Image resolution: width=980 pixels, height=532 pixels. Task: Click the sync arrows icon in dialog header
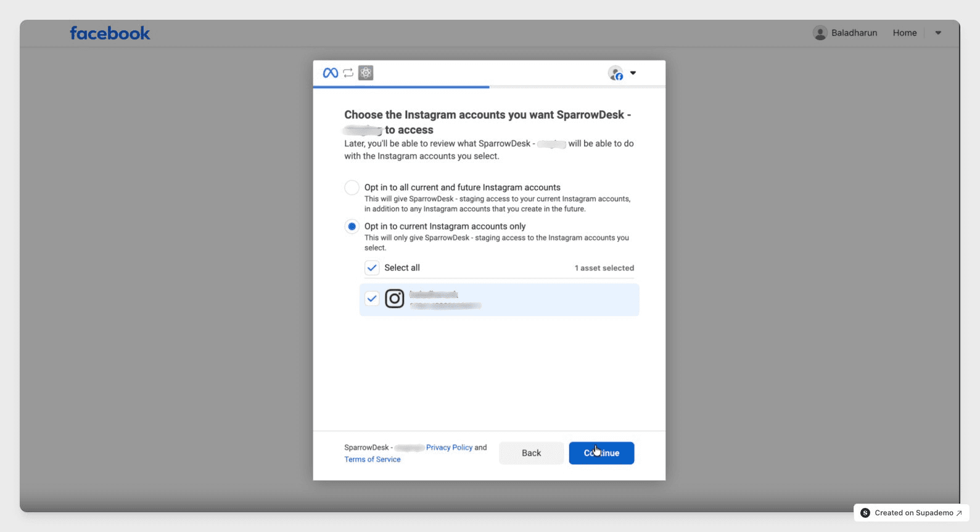point(348,73)
